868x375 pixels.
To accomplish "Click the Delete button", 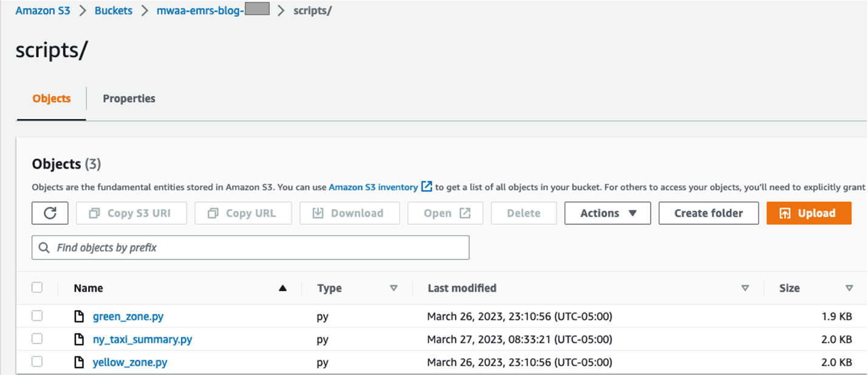I will [524, 213].
